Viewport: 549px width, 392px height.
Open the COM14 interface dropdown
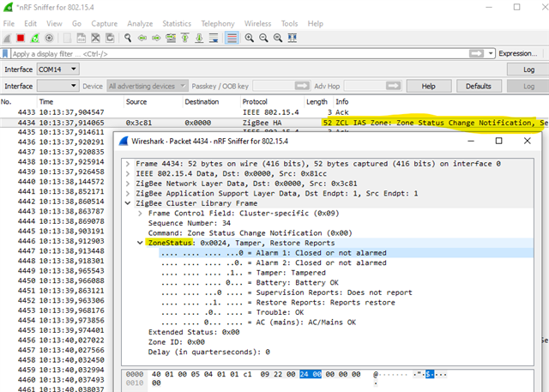pos(58,69)
